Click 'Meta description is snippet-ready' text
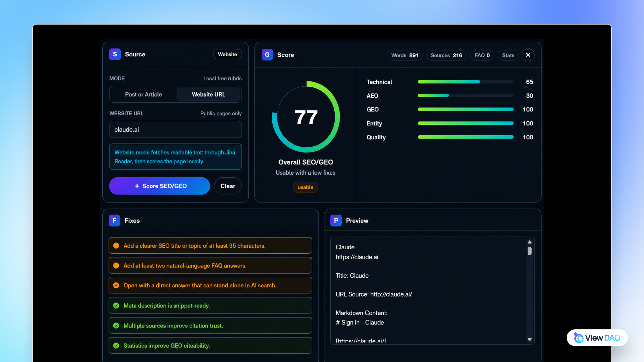This screenshot has height=362, width=644. coord(166,305)
